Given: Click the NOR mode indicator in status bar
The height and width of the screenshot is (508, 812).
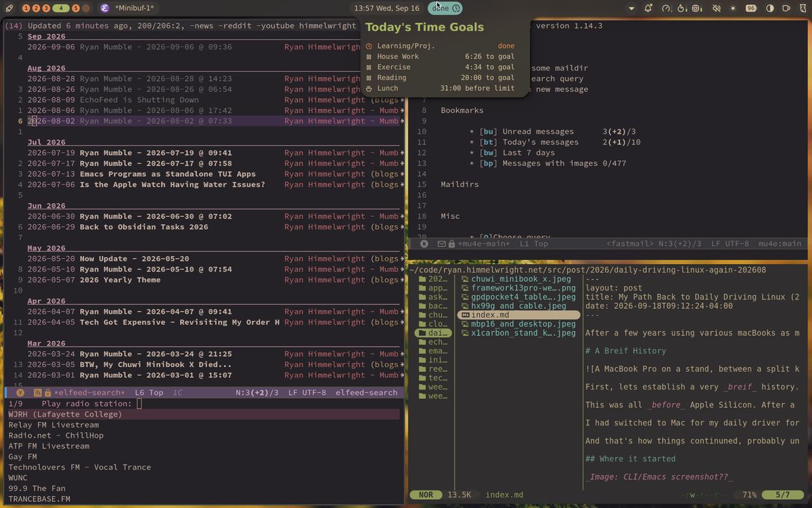Looking at the screenshot, I should tap(426, 495).
